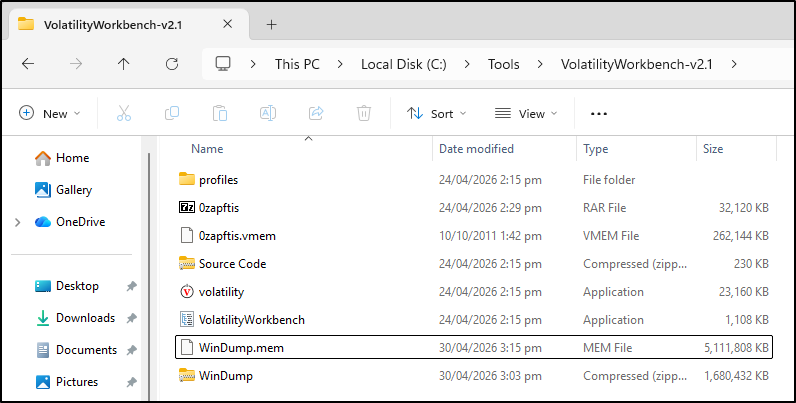Select the 0zapftis RAR archive icon
Viewport: 796px width, 403px height.
(187, 207)
